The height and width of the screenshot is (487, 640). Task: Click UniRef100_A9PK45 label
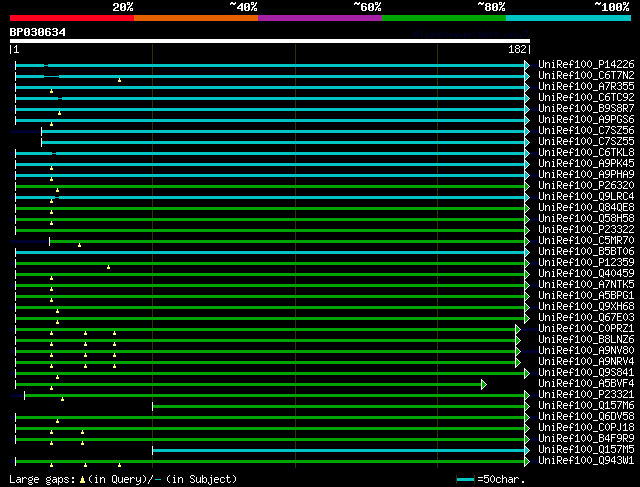(x=586, y=164)
